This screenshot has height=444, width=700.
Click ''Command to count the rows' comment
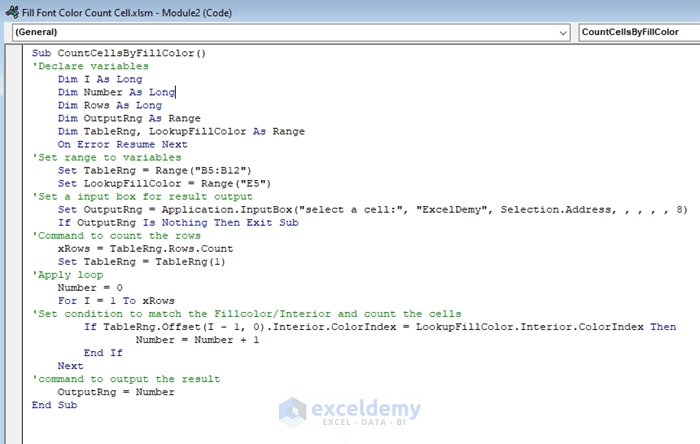click(x=117, y=235)
